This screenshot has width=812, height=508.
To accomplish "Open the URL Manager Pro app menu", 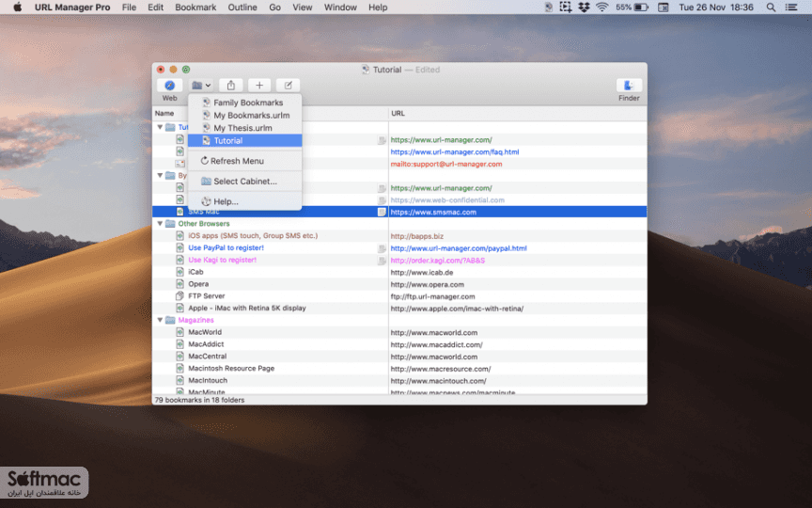I will 72,8.
